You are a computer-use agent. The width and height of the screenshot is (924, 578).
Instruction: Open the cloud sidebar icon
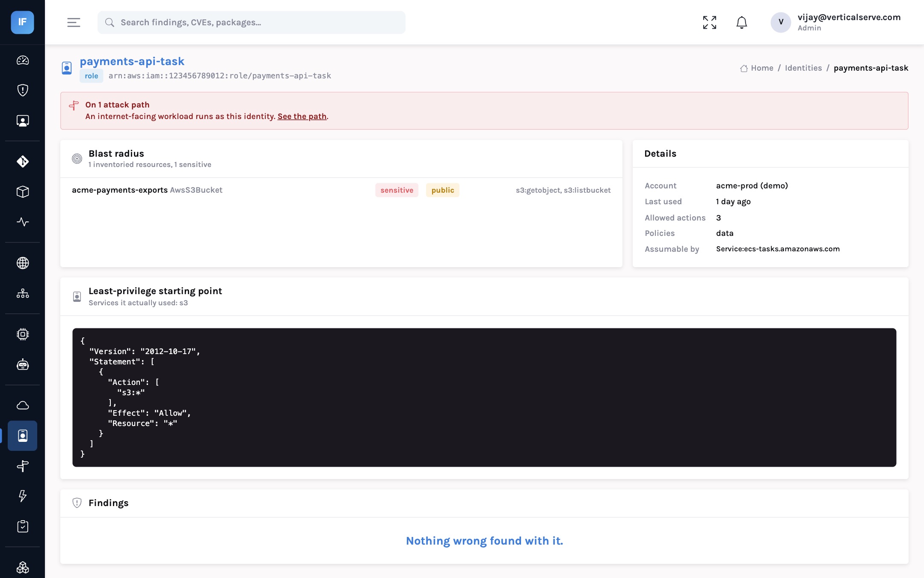(x=23, y=405)
